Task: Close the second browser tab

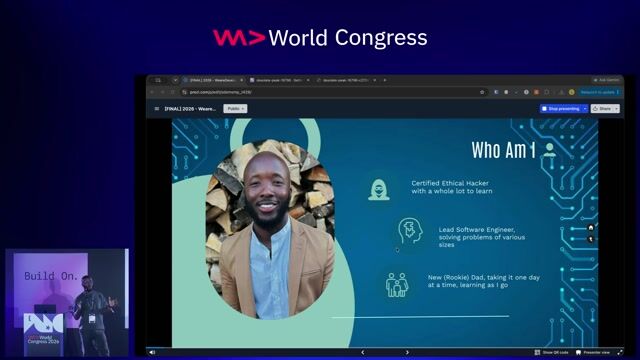Action: tap(308, 80)
